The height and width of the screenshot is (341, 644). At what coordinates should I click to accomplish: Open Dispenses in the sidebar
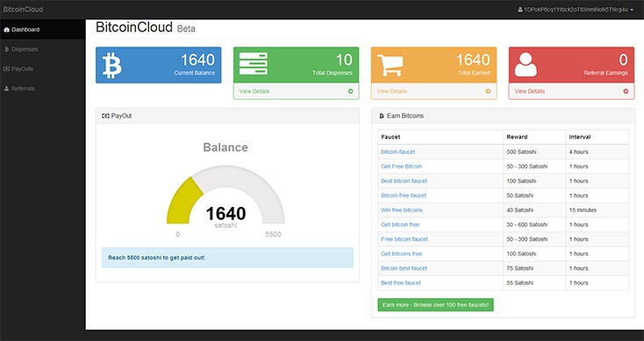(x=43, y=49)
